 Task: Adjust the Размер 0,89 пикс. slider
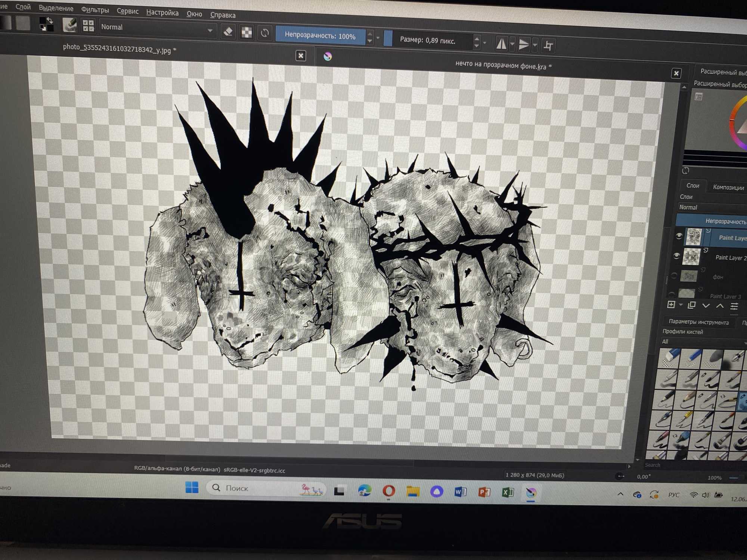428,40
